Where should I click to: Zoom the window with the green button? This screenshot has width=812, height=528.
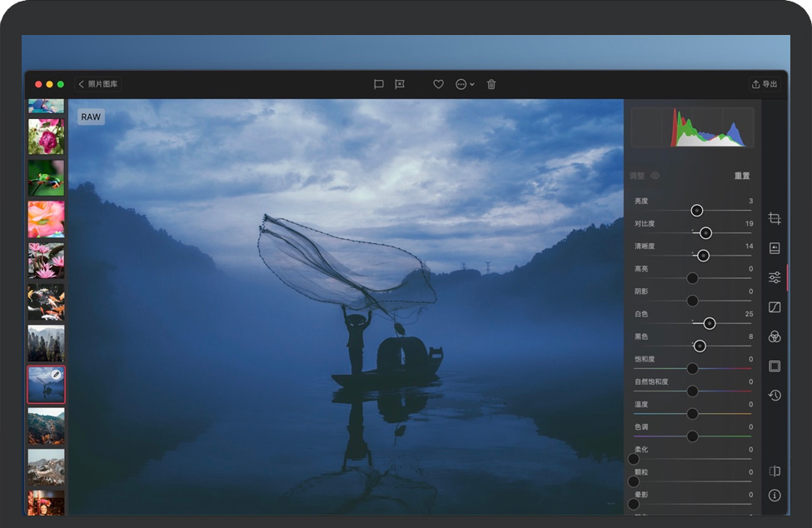coord(61,84)
